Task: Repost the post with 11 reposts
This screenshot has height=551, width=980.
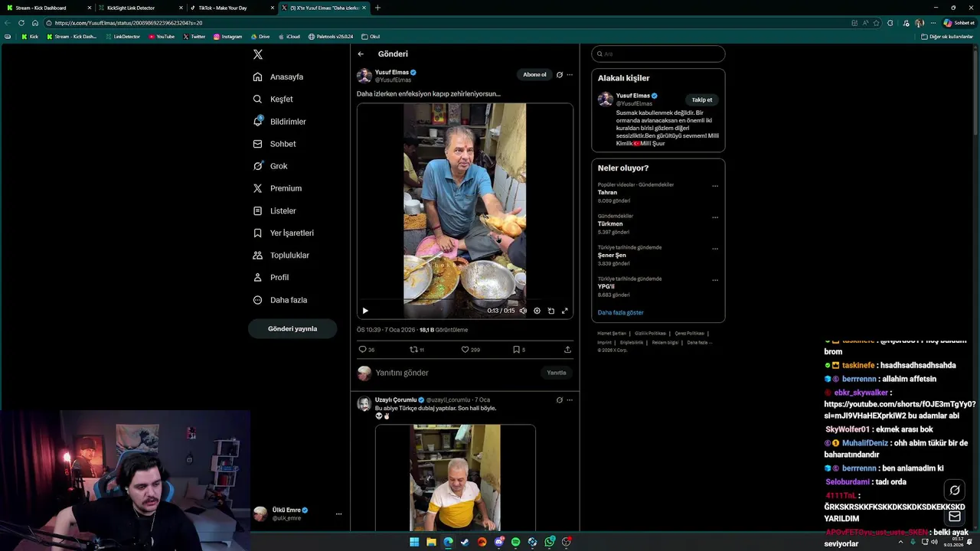Action: 417,350
